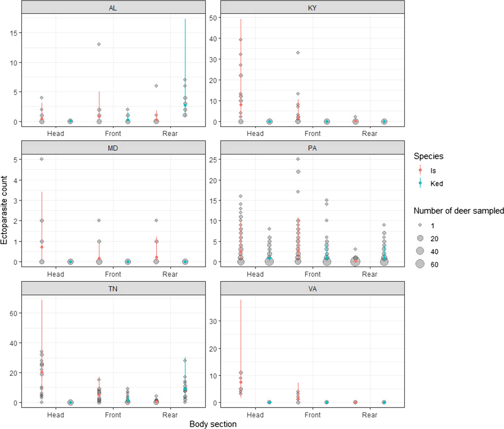Click the AL facet header
Screen dimensions: 504x429
coord(113,7)
